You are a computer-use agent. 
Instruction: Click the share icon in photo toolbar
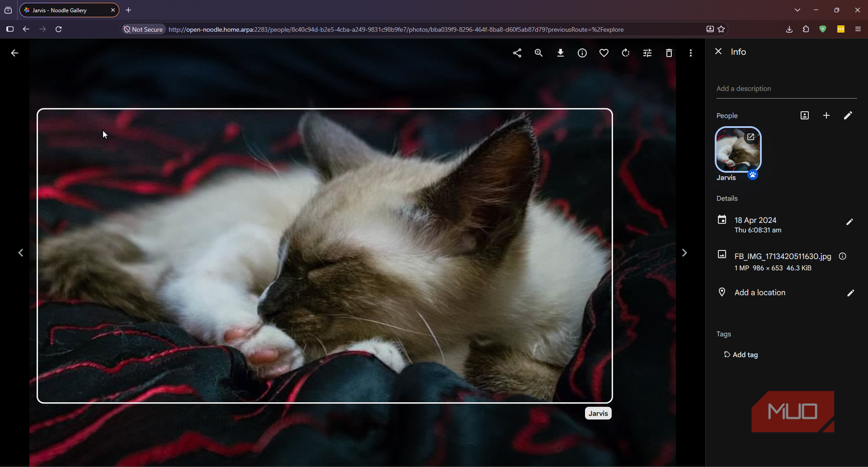[x=517, y=53]
